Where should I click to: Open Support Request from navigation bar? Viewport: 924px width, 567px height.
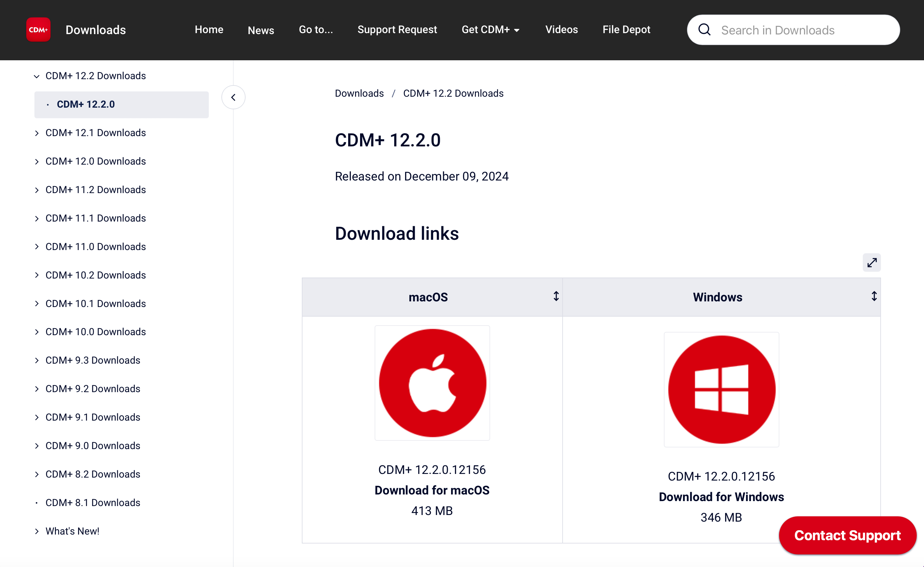tap(397, 30)
